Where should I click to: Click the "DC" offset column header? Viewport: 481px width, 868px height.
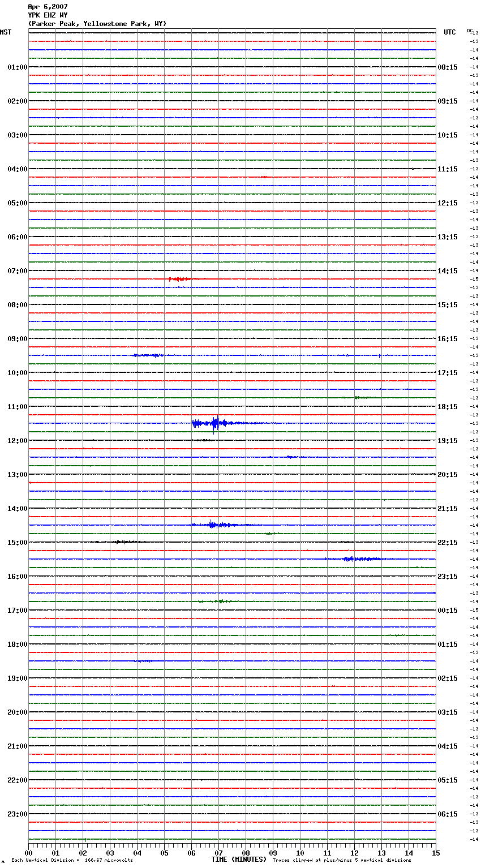point(470,31)
